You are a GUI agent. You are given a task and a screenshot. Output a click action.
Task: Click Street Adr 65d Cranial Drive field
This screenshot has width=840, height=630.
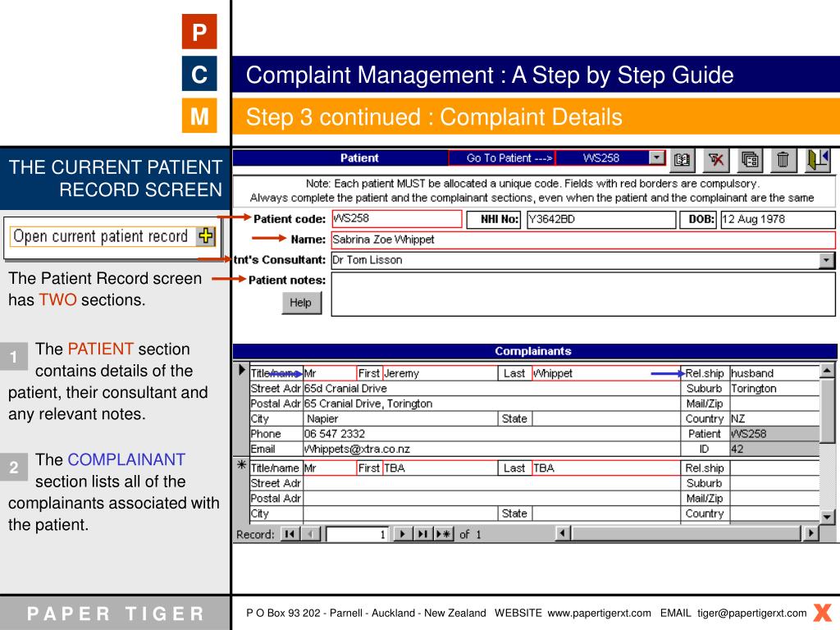(491, 388)
